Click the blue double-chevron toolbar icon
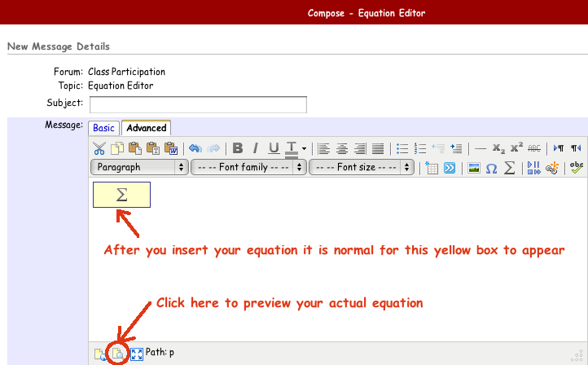The height and width of the screenshot is (365, 588). coord(450,168)
